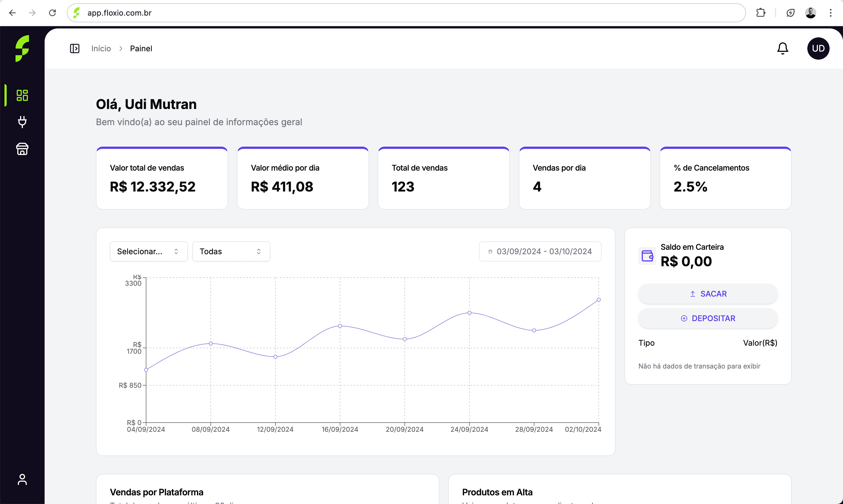Click the Painel breadcrumb item
This screenshot has width=843, height=504.
coord(141,49)
